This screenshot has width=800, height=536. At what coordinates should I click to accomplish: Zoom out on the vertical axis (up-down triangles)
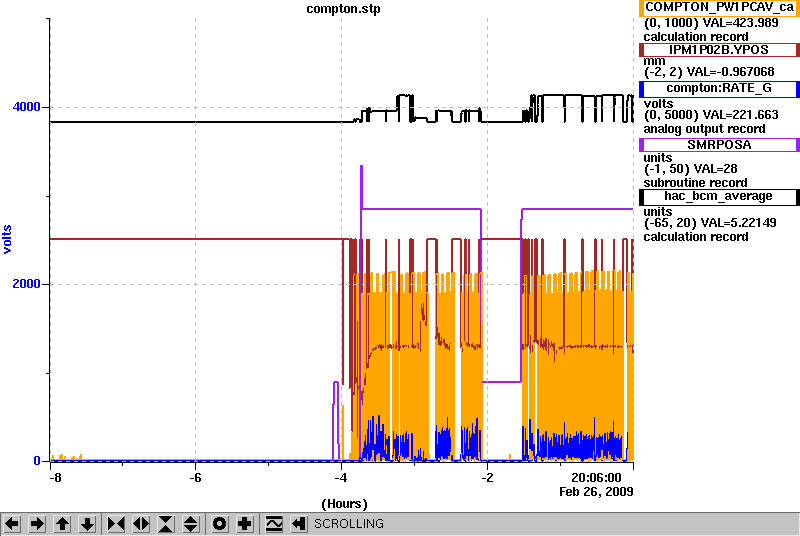(191, 524)
